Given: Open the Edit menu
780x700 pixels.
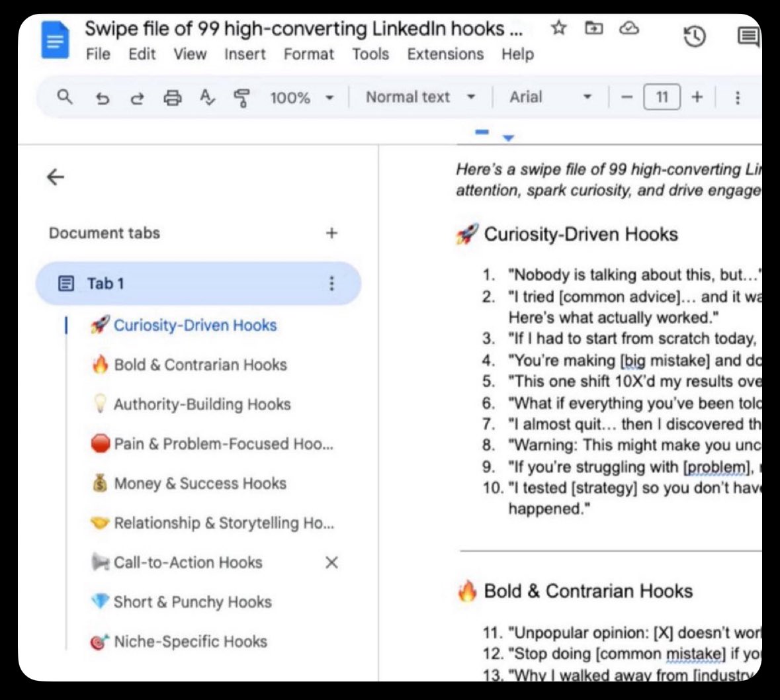Looking at the screenshot, I should point(142,54).
